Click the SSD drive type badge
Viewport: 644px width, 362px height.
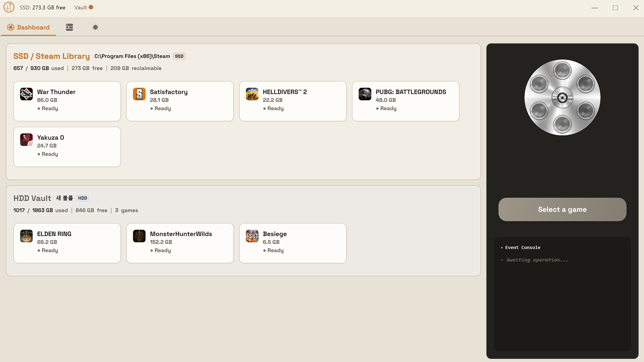[179, 56]
